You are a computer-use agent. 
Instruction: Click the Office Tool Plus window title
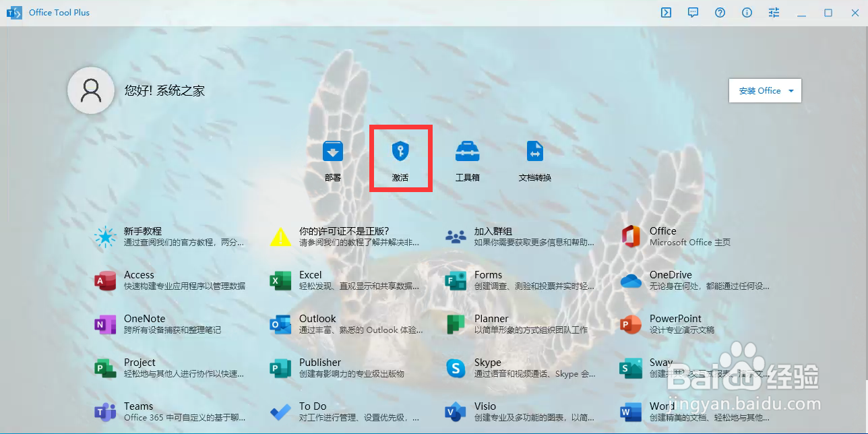59,13
